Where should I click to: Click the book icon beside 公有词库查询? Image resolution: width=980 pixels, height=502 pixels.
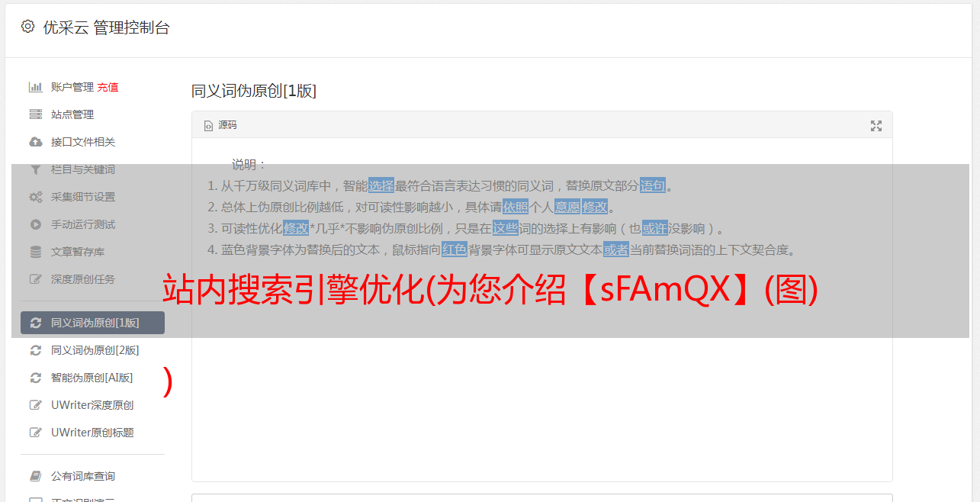35,476
